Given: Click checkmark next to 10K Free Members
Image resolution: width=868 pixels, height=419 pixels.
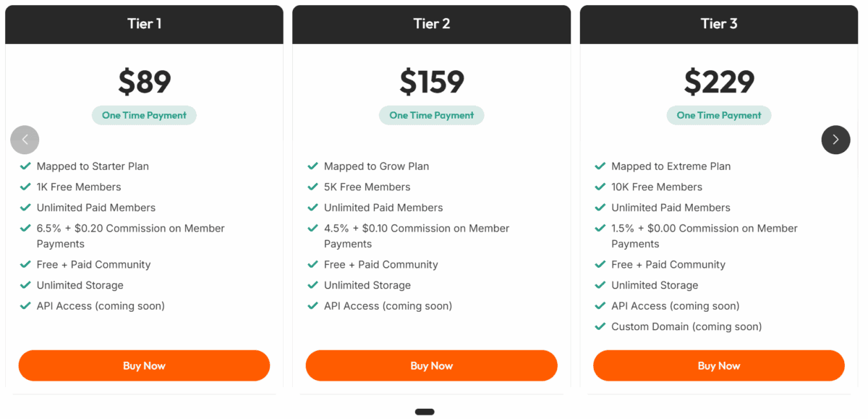Looking at the screenshot, I should (x=600, y=187).
